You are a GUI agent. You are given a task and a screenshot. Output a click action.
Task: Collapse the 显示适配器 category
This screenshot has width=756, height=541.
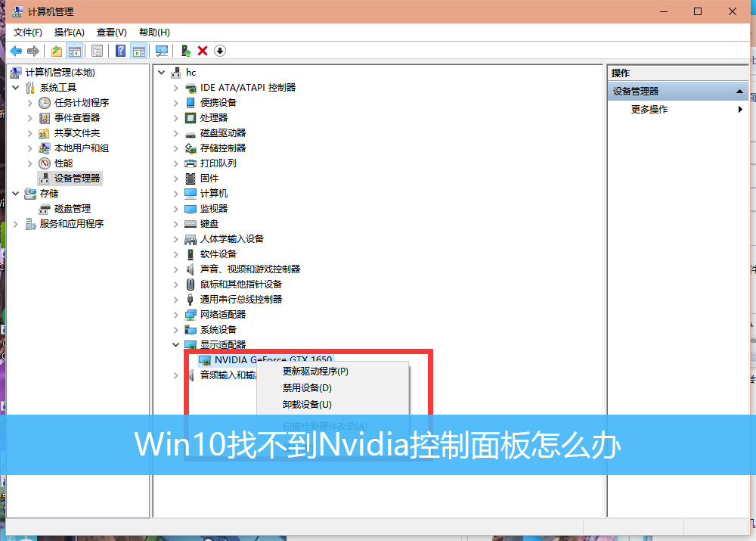tap(176, 345)
